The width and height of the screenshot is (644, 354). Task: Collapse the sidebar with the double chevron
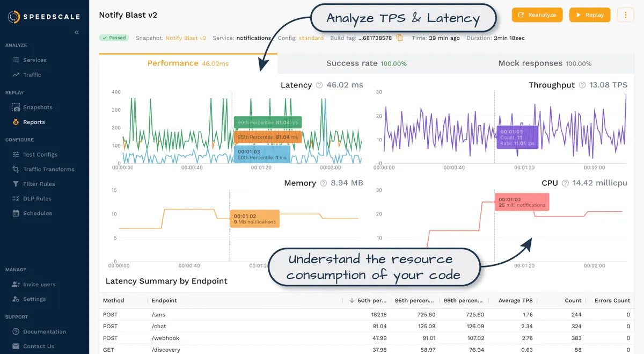(x=76, y=32)
